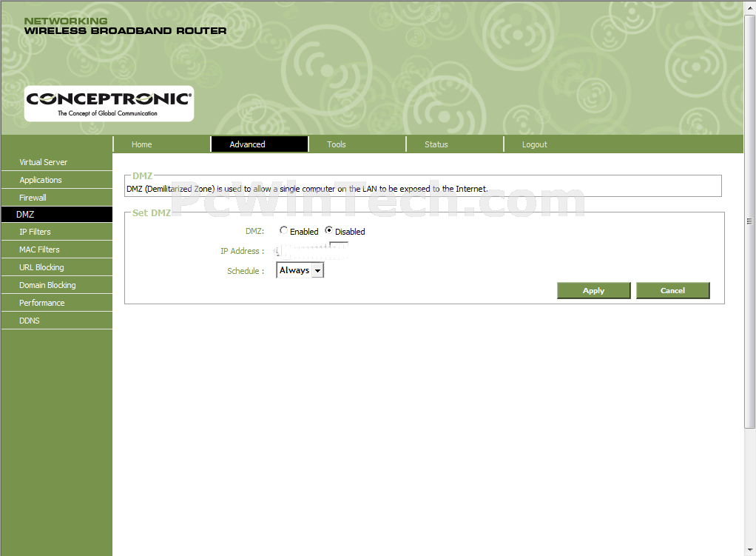Screen dimensions: 756x556
Task: Select the Advanced tab
Action: (260, 144)
